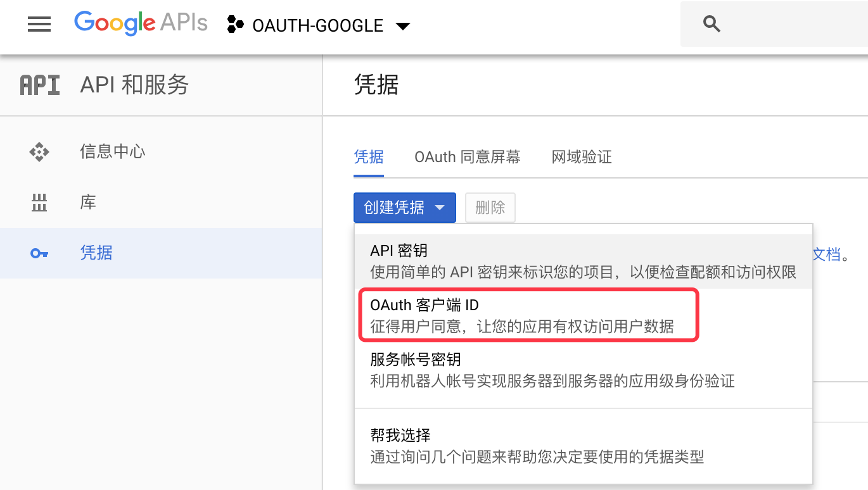This screenshot has height=490, width=868.
Task: Click the API logo icon in sidebar
Action: pos(40,85)
